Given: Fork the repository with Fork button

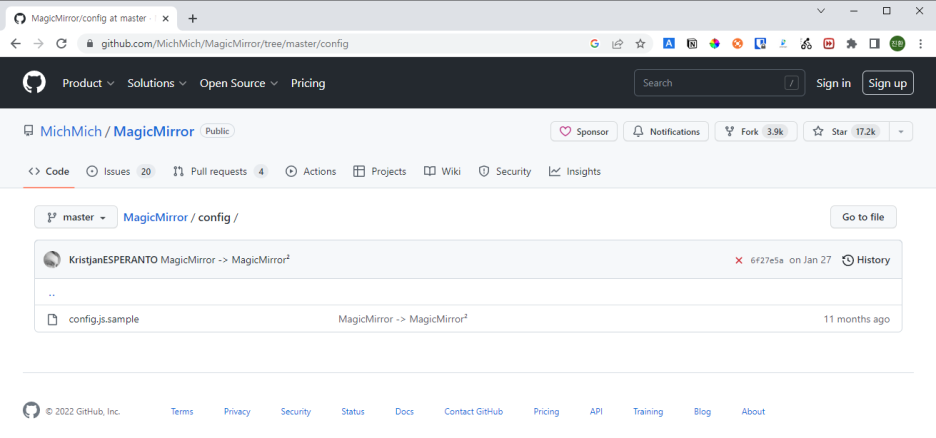Looking at the screenshot, I should [756, 131].
